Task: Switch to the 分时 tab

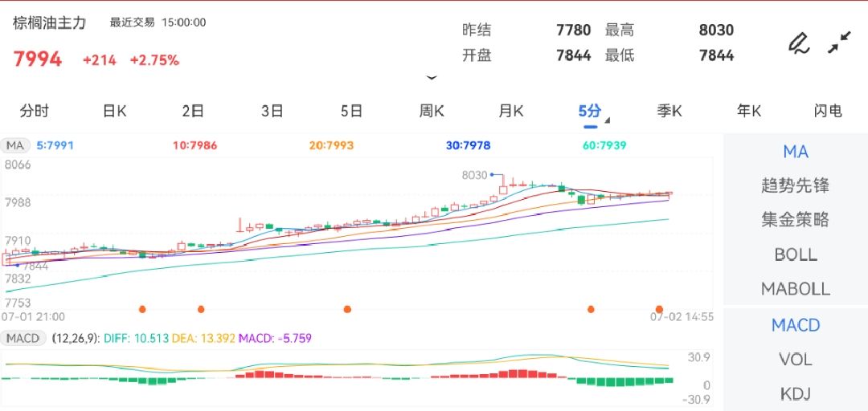Action: (x=35, y=112)
